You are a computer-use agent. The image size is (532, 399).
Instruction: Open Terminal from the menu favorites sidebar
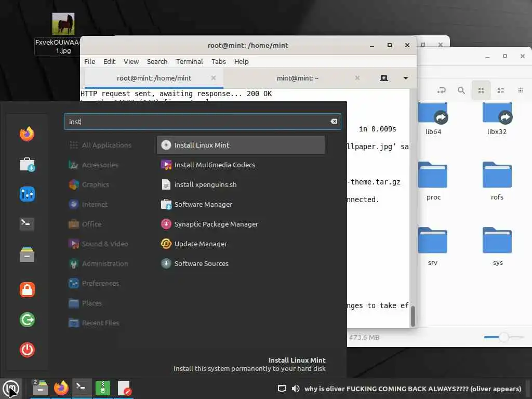[x=27, y=224]
